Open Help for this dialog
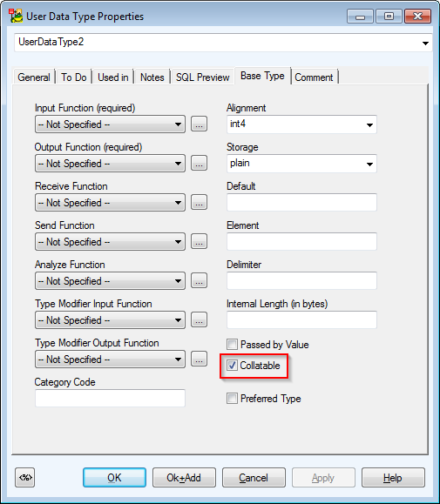This screenshot has width=440, height=504. (393, 478)
